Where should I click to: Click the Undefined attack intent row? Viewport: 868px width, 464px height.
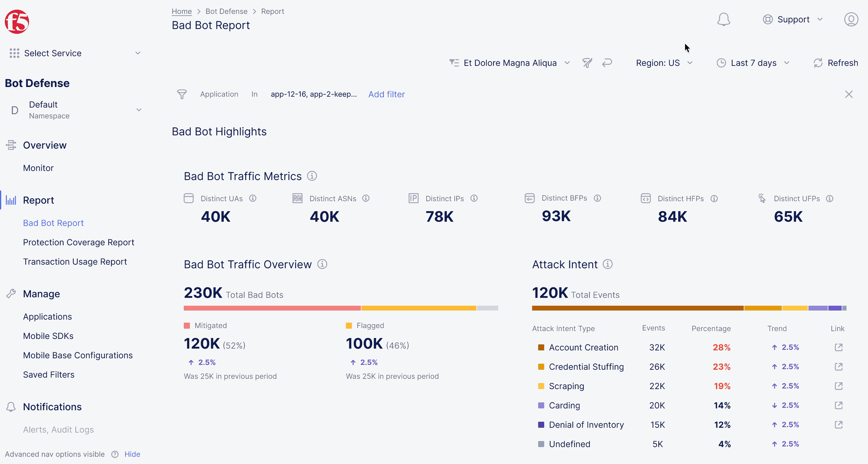[689, 444]
